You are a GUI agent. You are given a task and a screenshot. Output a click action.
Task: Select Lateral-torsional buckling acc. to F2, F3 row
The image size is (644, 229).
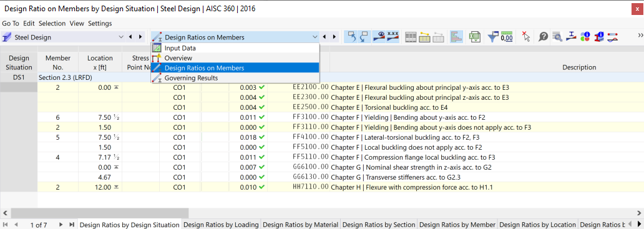tap(341, 137)
